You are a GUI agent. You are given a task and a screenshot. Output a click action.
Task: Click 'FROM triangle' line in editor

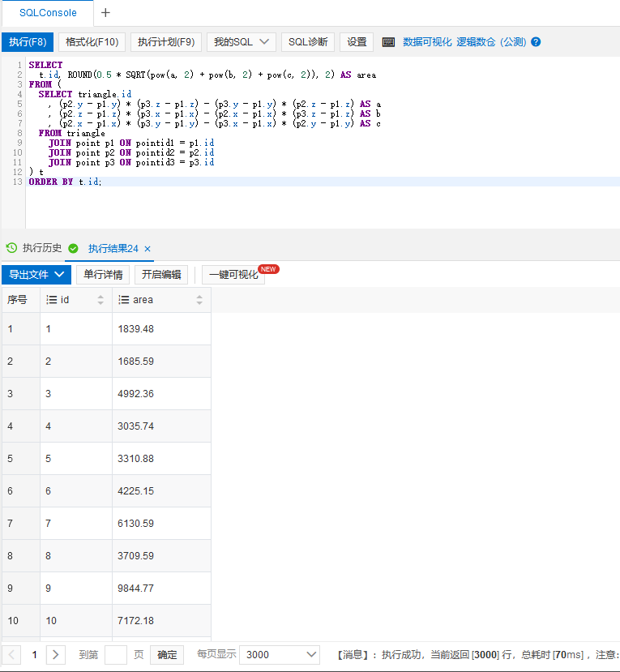point(71,133)
